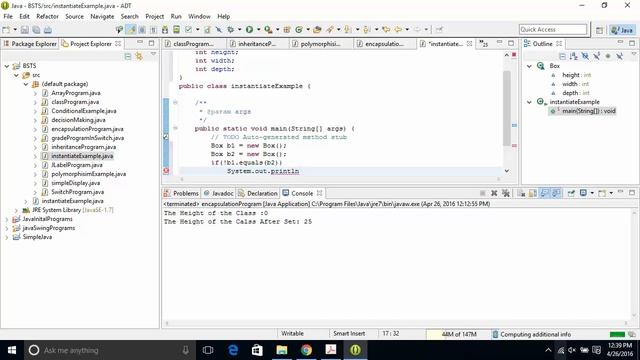Click the Open Type folder icon
Screen dimensions: 640x360
pyautogui.click(x=317, y=29)
